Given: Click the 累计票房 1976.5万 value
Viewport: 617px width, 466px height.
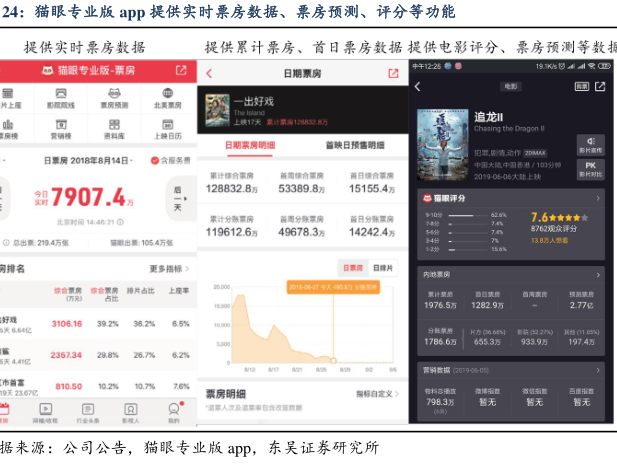Looking at the screenshot, I should 440,305.
